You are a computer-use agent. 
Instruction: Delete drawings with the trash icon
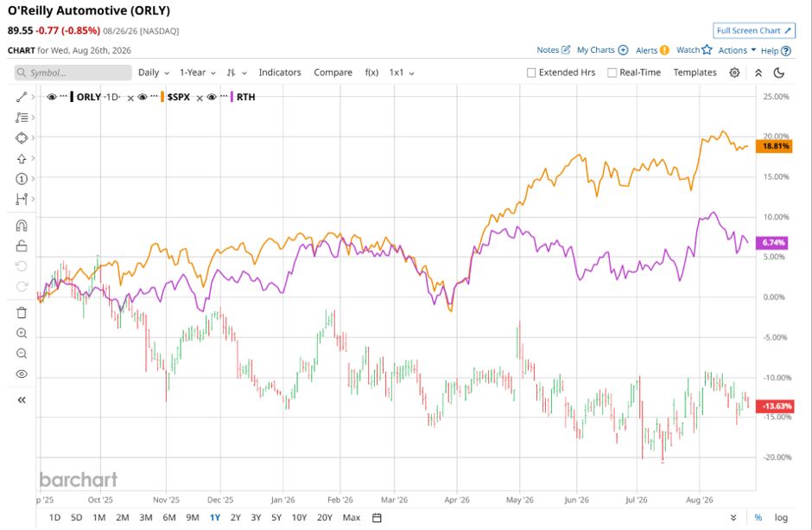point(22,312)
